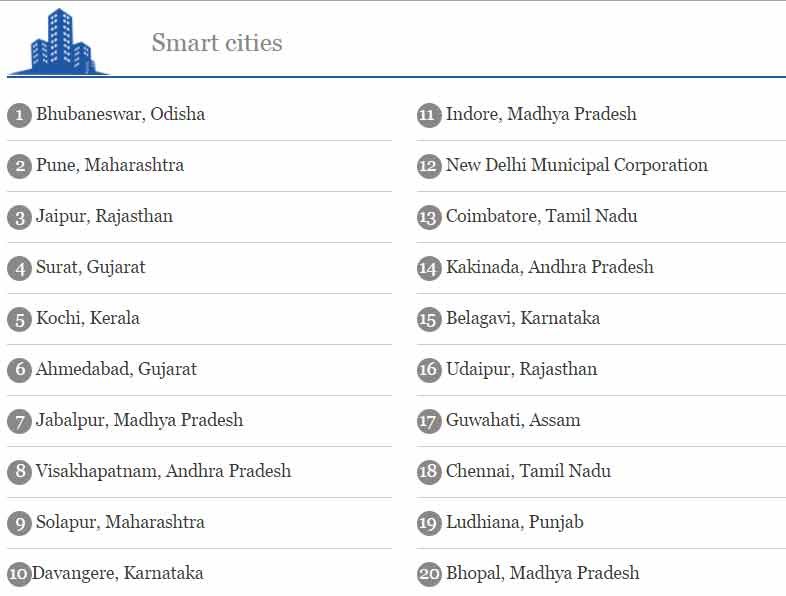Select the number 5 circle badge
The image size is (786, 596).
pos(20,319)
